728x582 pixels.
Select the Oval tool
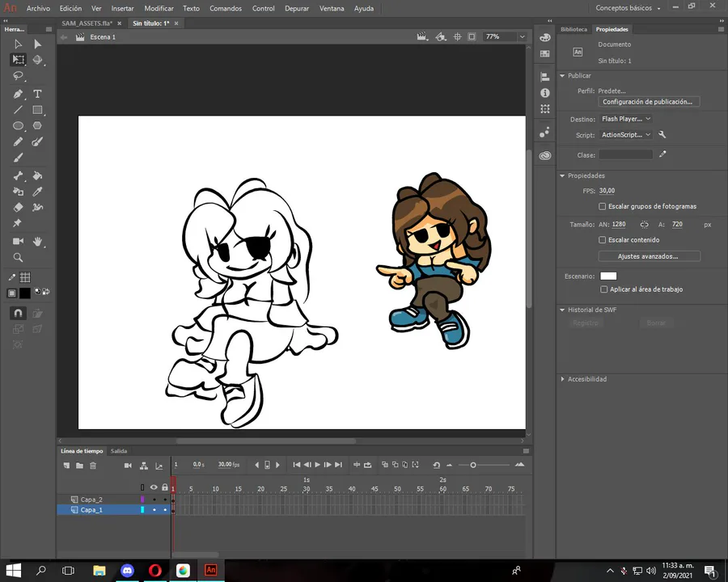click(x=18, y=126)
